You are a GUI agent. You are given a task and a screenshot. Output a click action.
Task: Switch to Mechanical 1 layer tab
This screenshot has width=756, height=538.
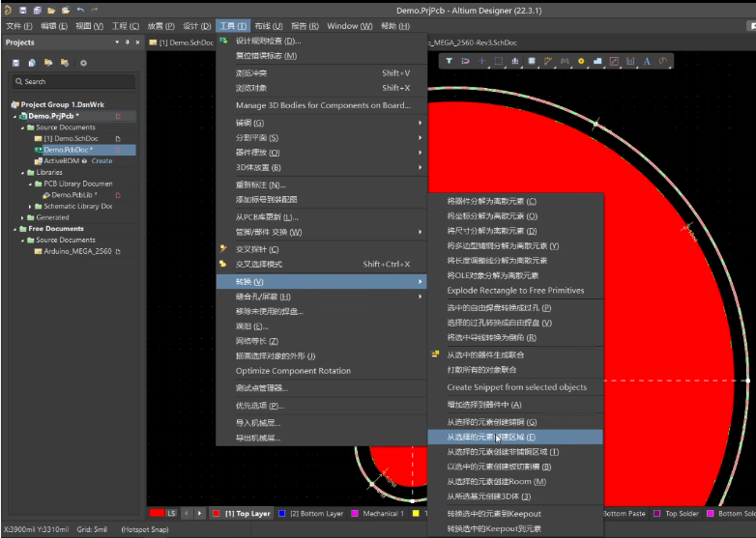click(x=378, y=514)
